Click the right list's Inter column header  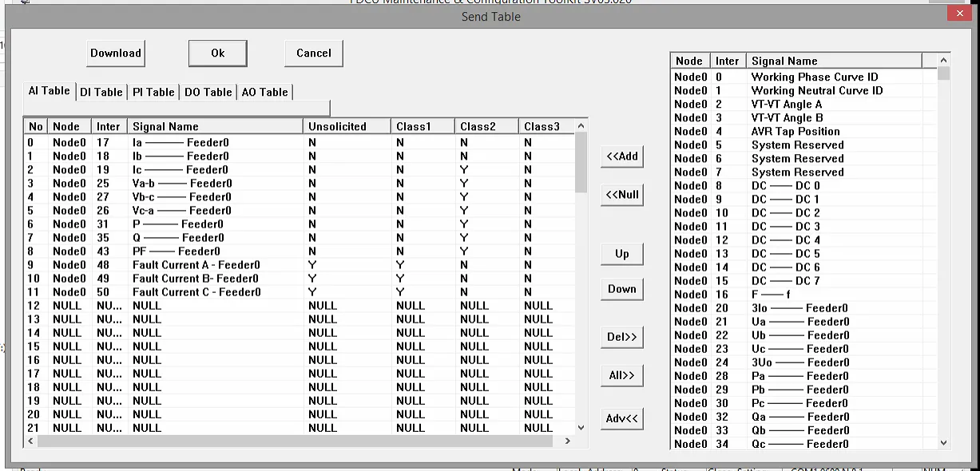point(728,61)
